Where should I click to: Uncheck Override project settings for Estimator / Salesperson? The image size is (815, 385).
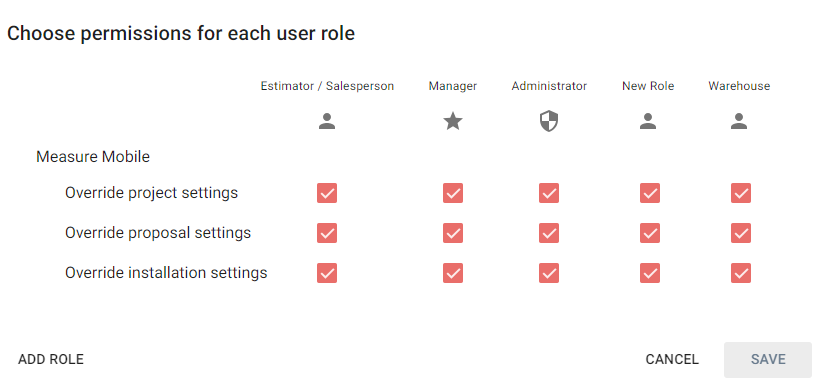click(x=327, y=193)
